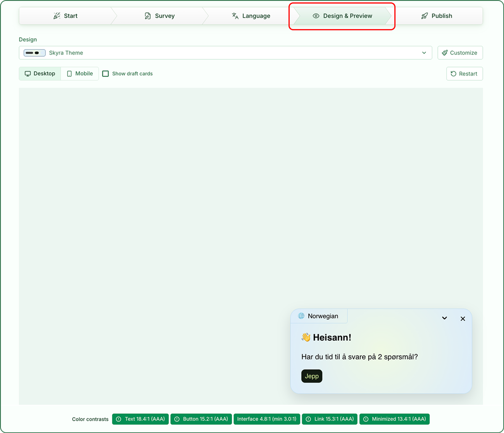Click the 'Heisann!' heading text
Viewport: 504px width, 433px height.
(x=332, y=337)
